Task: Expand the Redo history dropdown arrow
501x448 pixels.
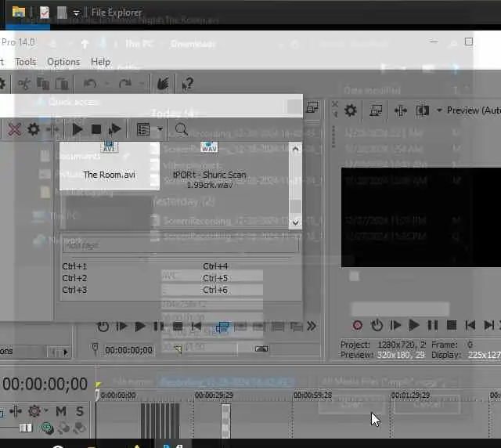Action: point(142,84)
